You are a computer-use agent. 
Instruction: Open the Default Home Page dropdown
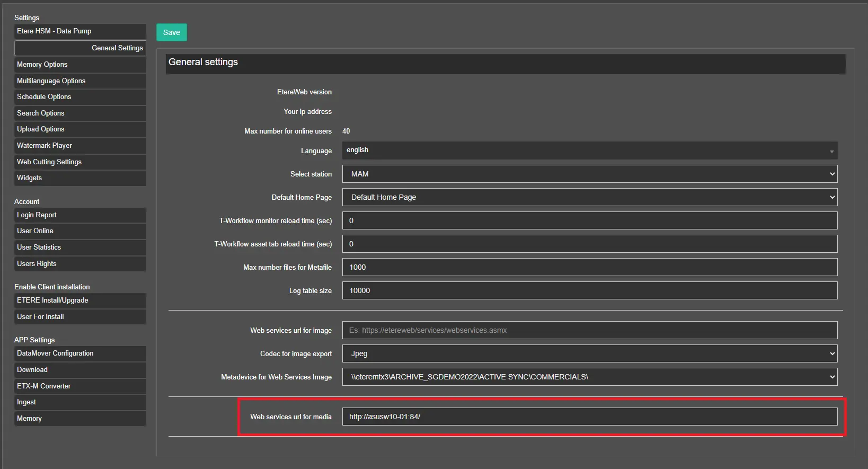pyautogui.click(x=589, y=197)
